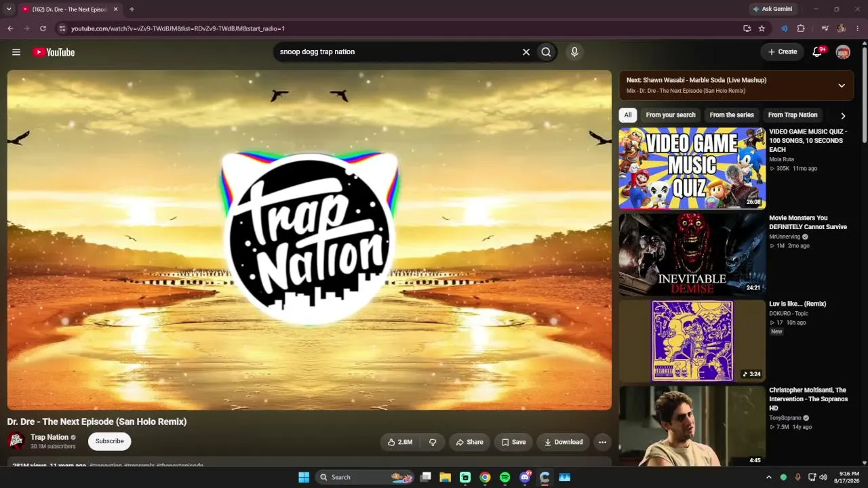The height and width of the screenshot is (488, 868).
Task: Open the Inevitable Demise movie monsters thumbnail
Action: coord(692,255)
